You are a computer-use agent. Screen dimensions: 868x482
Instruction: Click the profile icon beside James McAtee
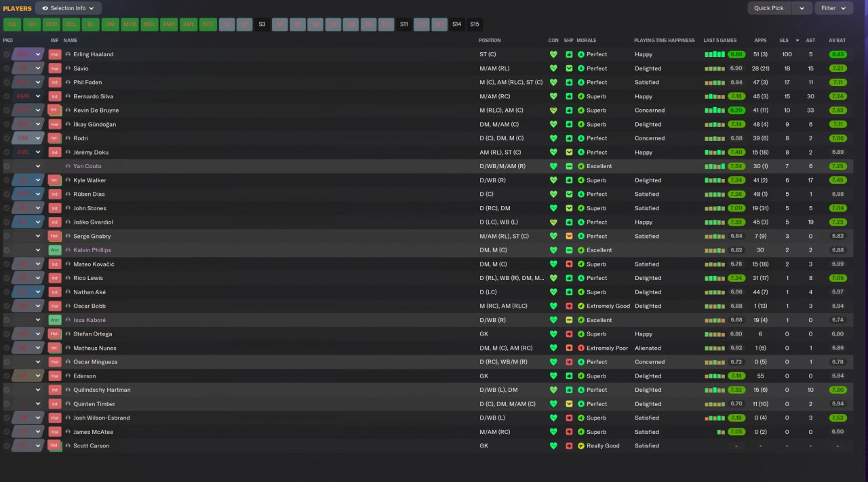68,432
